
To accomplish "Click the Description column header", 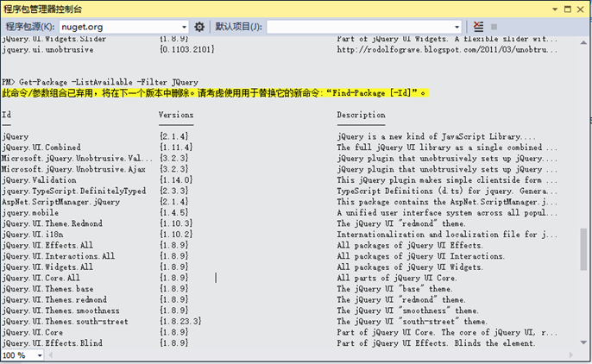I will [x=362, y=115].
